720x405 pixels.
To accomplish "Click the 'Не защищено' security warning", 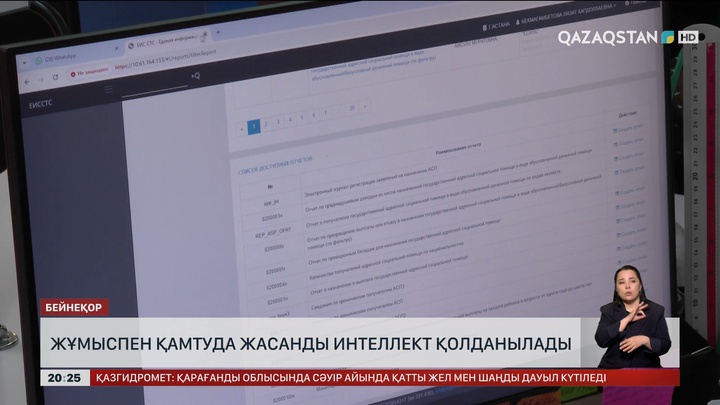I will coord(89,72).
